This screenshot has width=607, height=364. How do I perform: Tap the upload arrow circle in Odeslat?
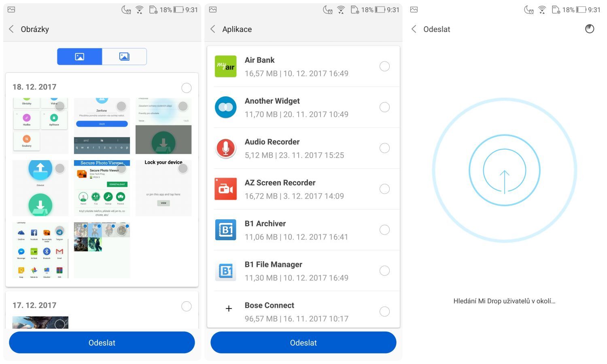coord(504,170)
